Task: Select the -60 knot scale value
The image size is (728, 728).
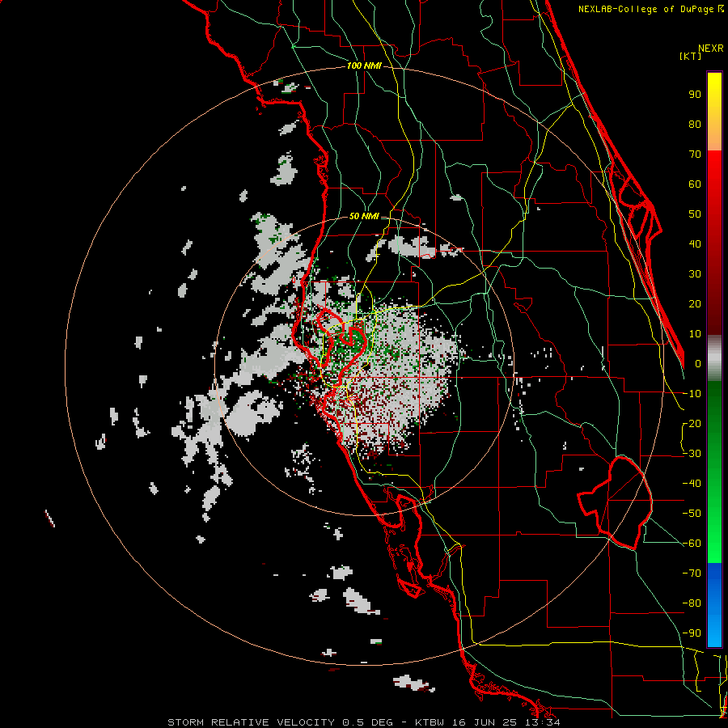Action: click(692, 544)
